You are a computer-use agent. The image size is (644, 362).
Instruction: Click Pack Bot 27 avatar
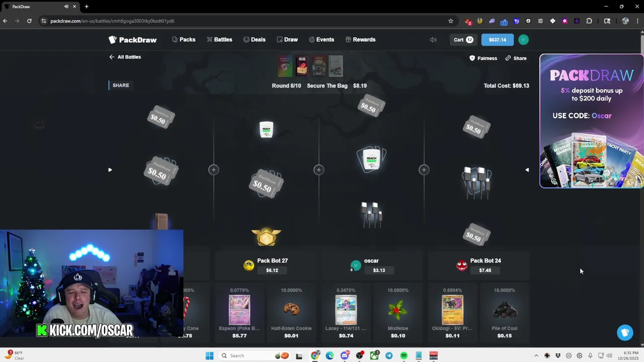pos(249,265)
